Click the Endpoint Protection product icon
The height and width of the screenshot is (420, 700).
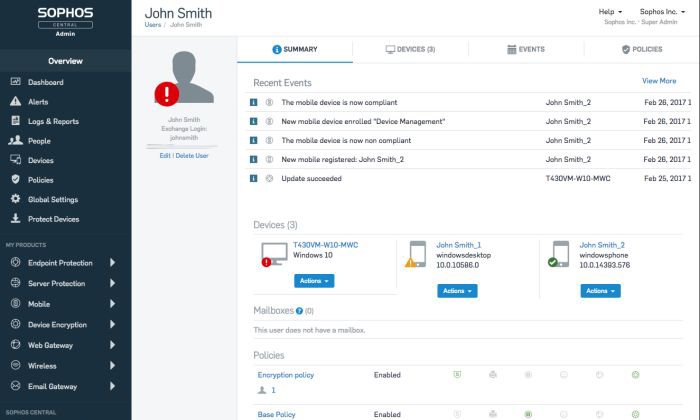(x=16, y=262)
